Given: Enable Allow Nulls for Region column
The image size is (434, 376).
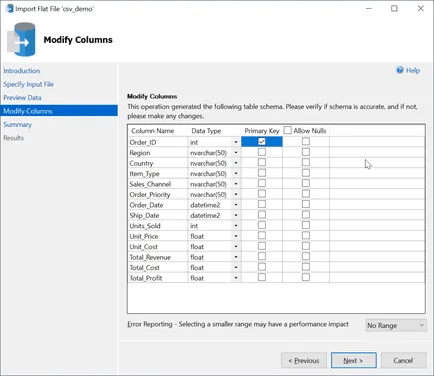Looking at the screenshot, I should pos(306,152).
